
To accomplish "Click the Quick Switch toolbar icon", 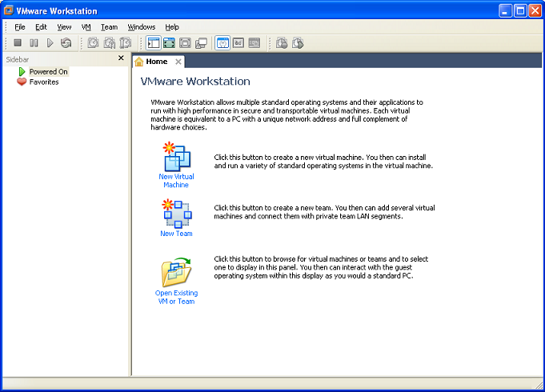I will tap(170, 43).
